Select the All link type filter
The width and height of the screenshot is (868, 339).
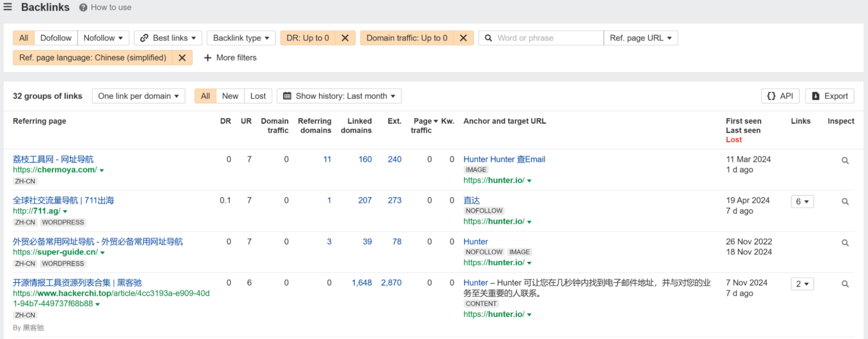[24, 38]
